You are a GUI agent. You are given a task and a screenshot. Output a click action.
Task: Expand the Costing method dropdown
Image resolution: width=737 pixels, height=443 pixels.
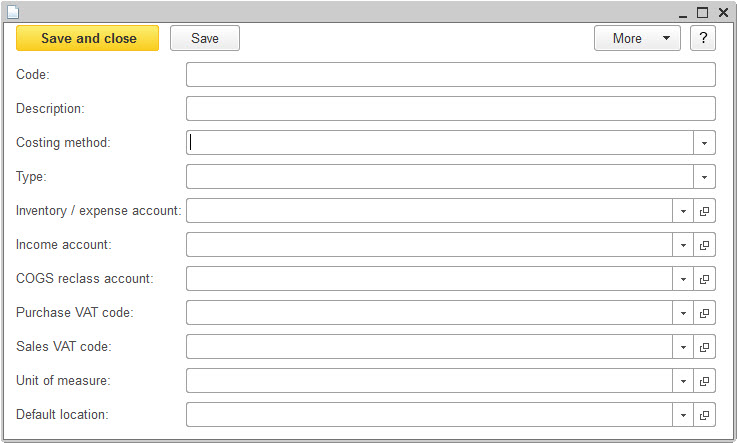click(704, 143)
